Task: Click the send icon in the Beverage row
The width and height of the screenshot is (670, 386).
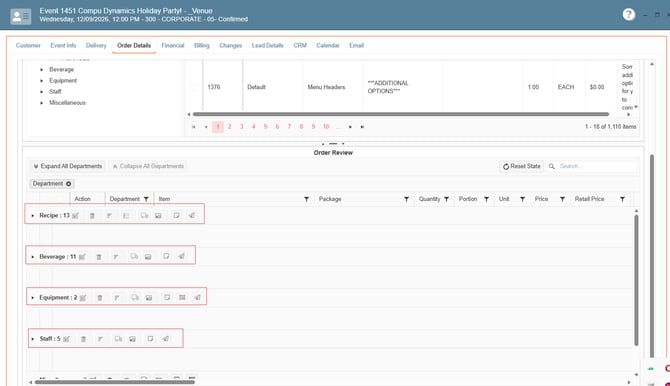Action: point(182,256)
